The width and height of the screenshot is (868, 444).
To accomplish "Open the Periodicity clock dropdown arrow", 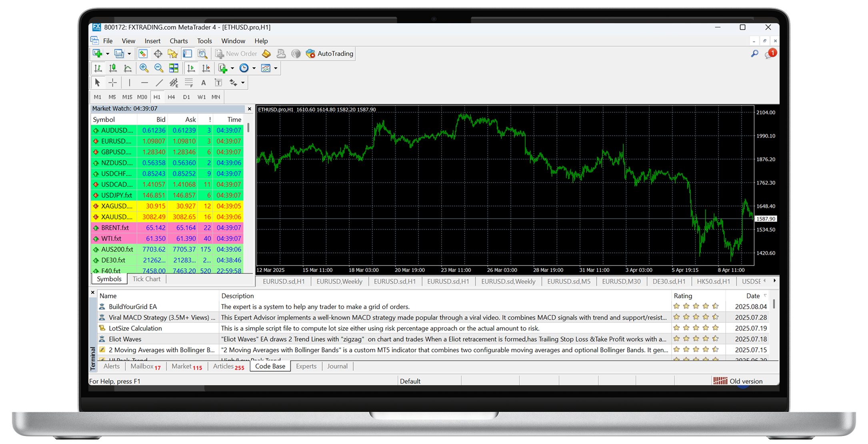I will 254,68.
